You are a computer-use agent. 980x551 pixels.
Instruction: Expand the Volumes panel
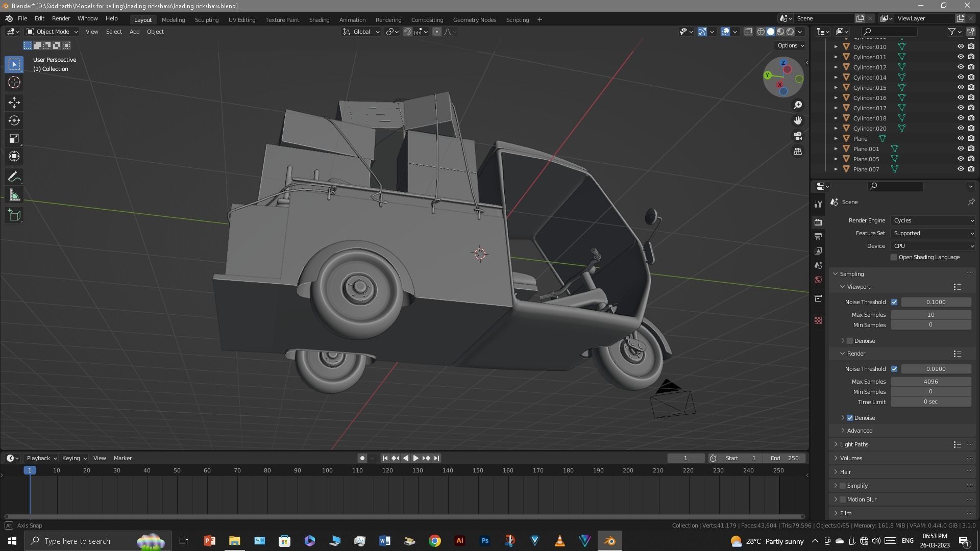pyautogui.click(x=851, y=458)
